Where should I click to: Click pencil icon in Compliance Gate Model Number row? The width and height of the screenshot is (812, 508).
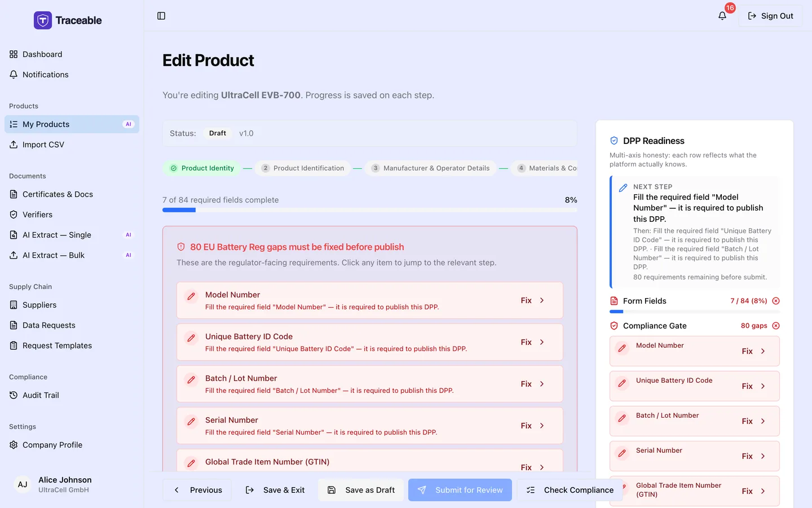[x=622, y=349]
